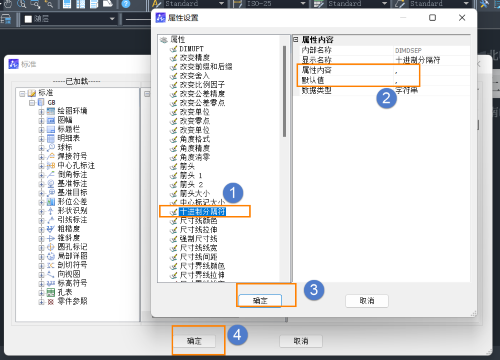Close the 属性设置 dialog
The width and height of the screenshot is (500, 360).
tap(462, 18)
